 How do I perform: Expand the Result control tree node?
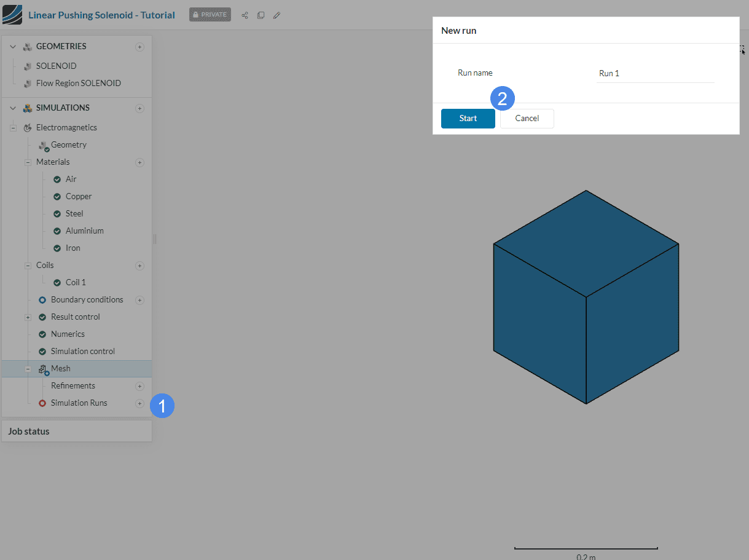pyautogui.click(x=28, y=317)
